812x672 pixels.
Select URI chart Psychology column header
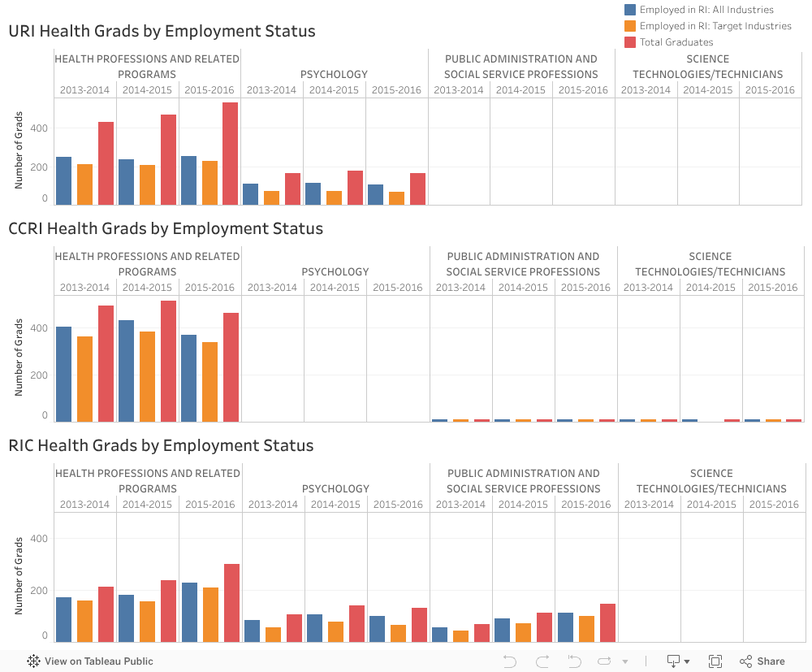pos(334,74)
